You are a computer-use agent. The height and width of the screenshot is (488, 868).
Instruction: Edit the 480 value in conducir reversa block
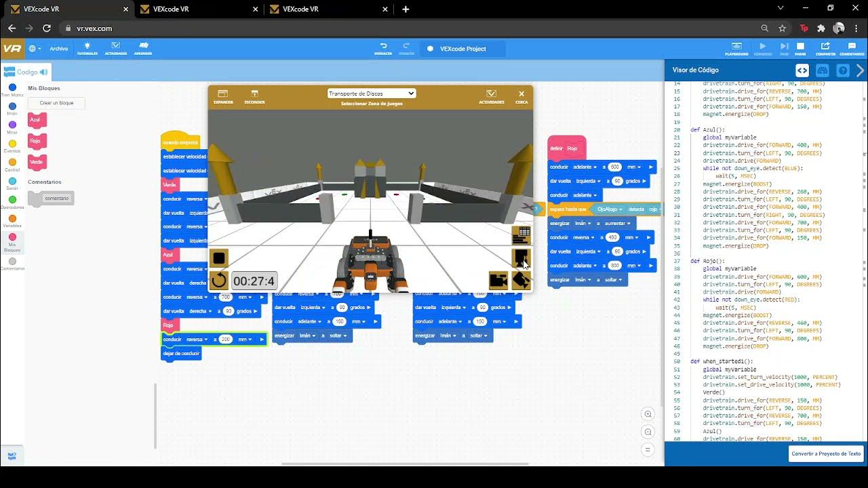(x=612, y=237)
